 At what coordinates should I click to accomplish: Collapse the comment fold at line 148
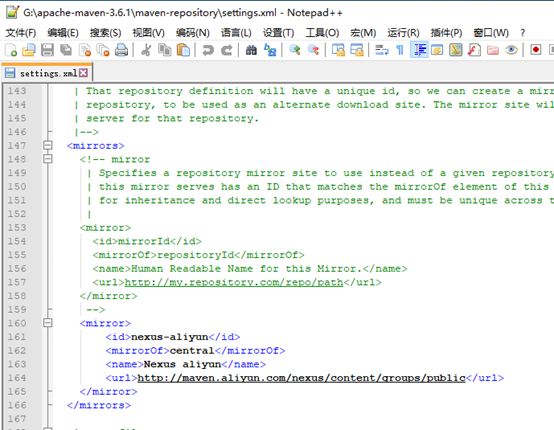[48, 159]
